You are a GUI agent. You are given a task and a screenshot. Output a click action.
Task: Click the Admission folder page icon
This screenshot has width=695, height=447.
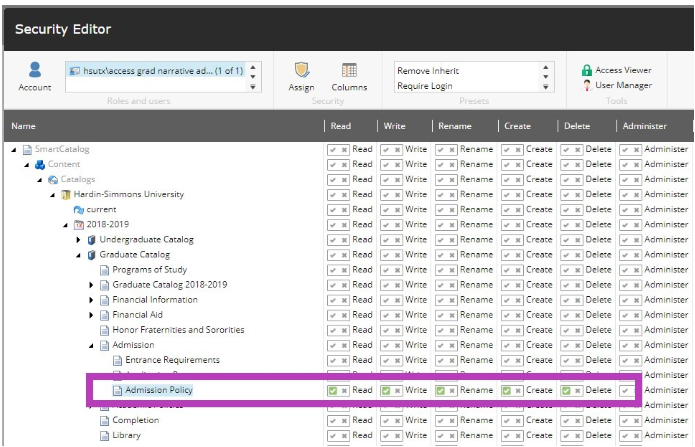coord(105,345)
